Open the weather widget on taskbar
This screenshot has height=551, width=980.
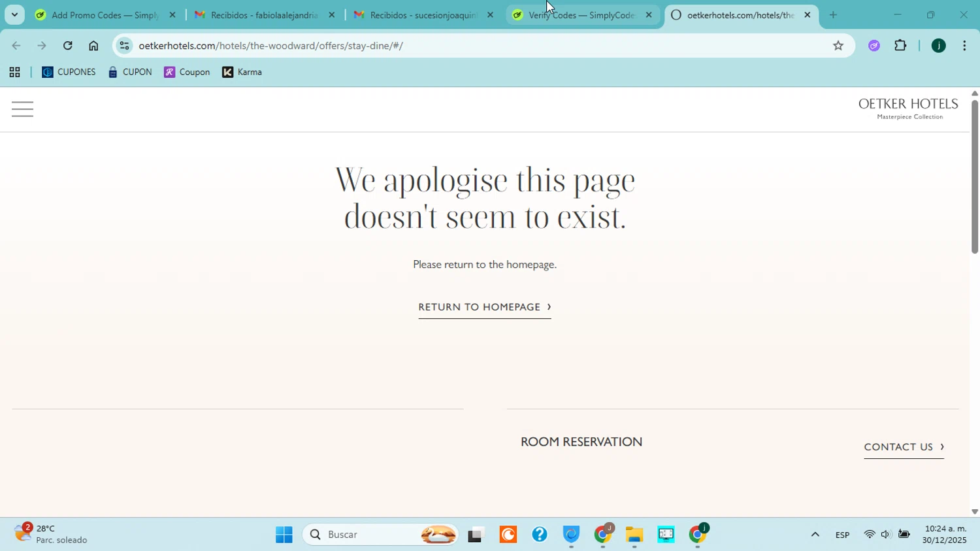tap(50, 534)
